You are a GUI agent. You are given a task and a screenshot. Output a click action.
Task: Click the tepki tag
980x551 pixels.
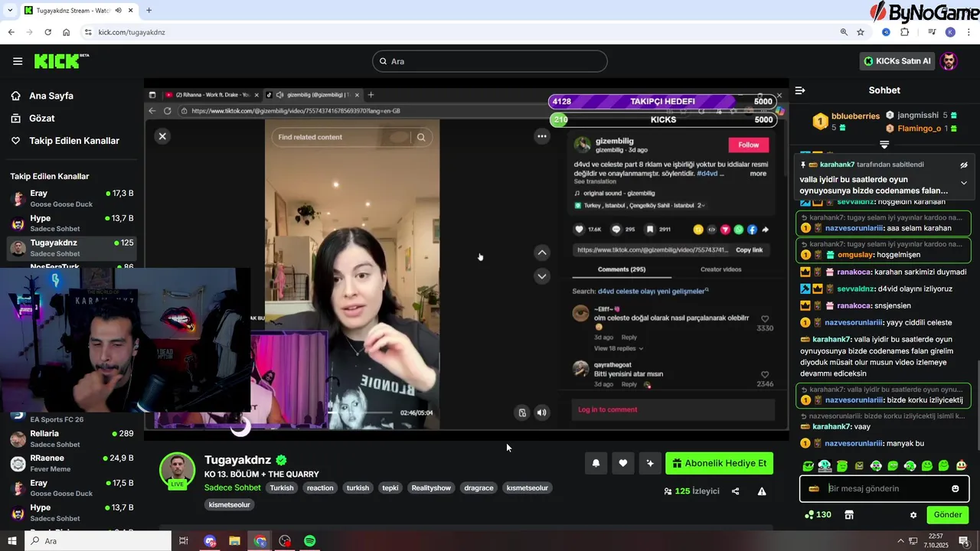pos(390,487)
